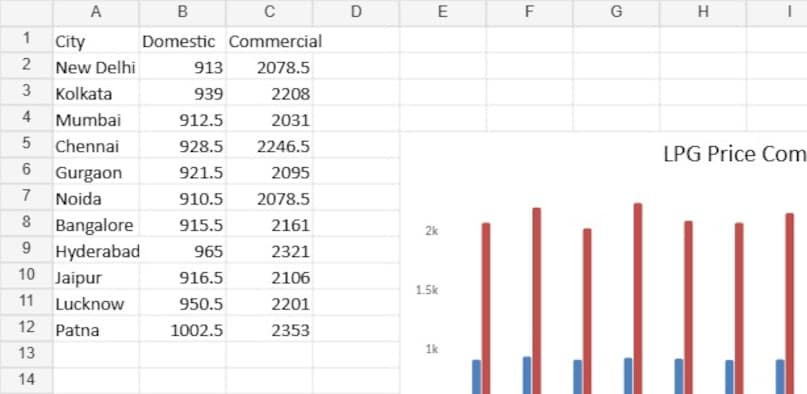This screenshot has height=394, width=807.
Task: Select column B header
Action: (x=182, y=13)
